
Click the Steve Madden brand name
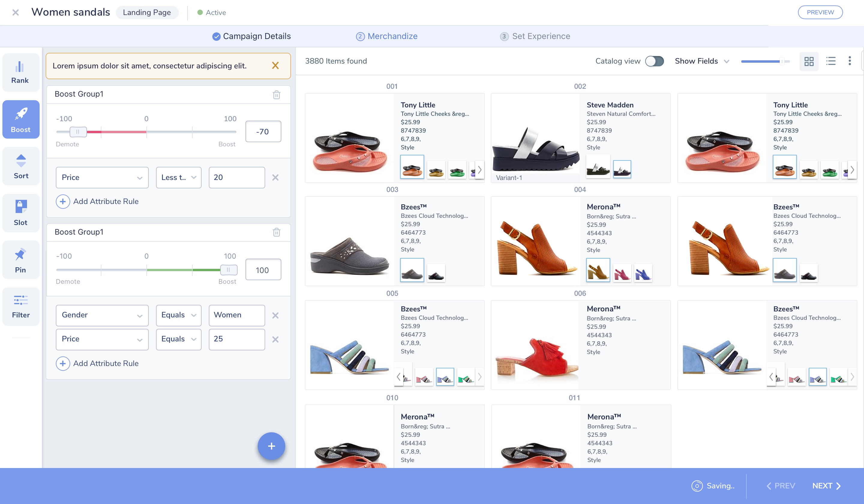(x=610, y=105)
